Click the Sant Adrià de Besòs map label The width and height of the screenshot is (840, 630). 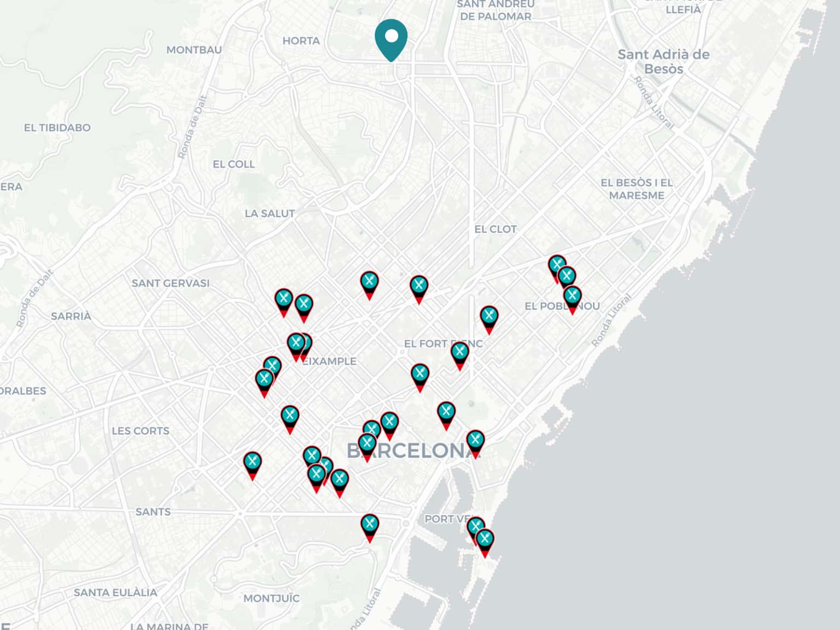click(663, 61)
